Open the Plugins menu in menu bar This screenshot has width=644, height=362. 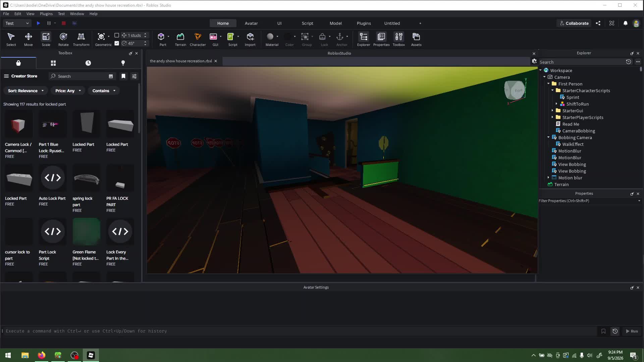point(46,14)
